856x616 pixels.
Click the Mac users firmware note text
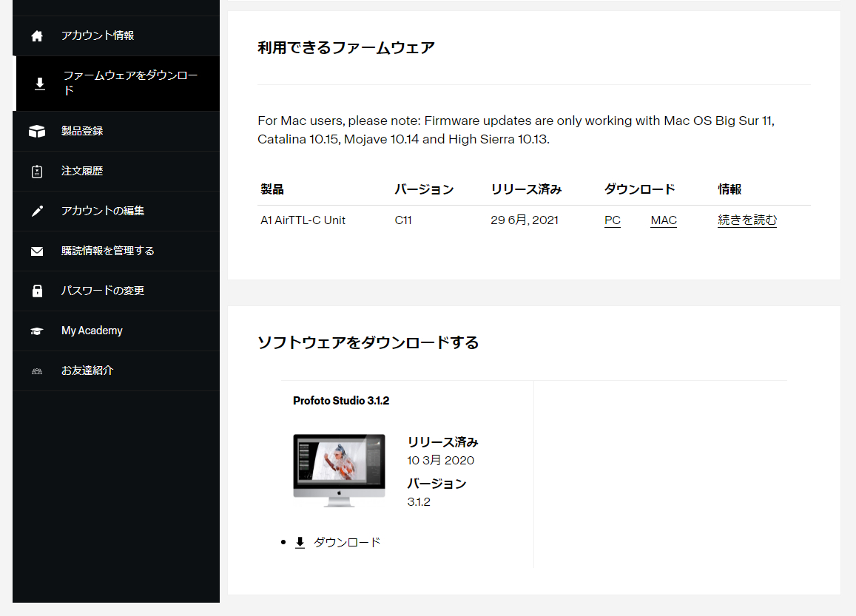click(x=516, y=130)
